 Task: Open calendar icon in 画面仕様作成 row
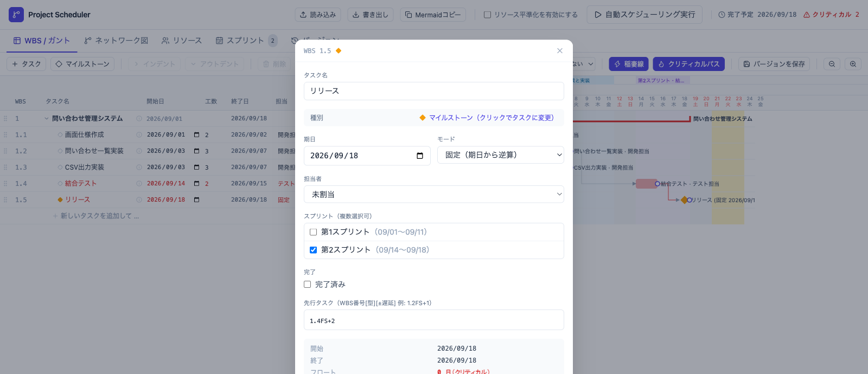[x=196, y=134]
